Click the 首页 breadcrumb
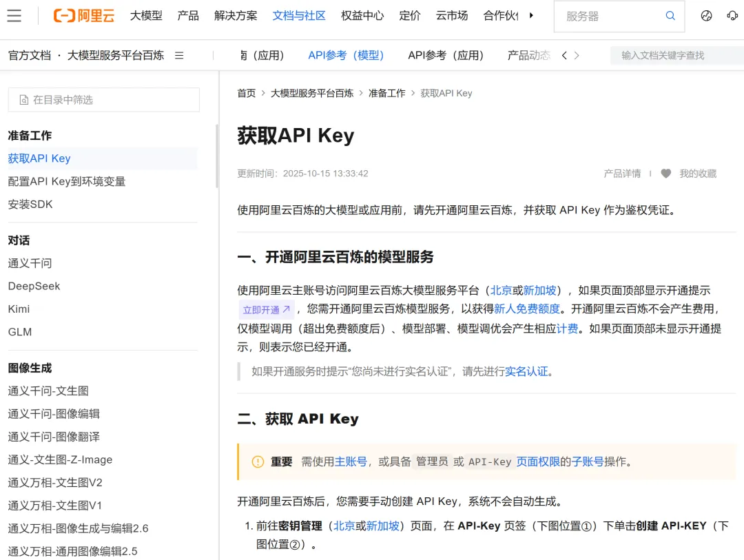Viewport: 744px width, 560px height. [x=246, y=93]
